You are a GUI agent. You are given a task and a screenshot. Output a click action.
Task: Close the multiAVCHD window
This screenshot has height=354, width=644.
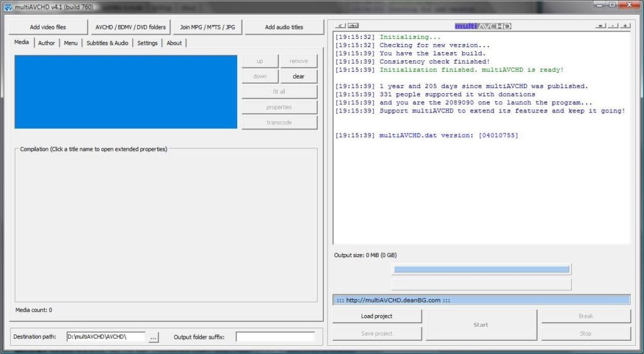tap(629, 5)
